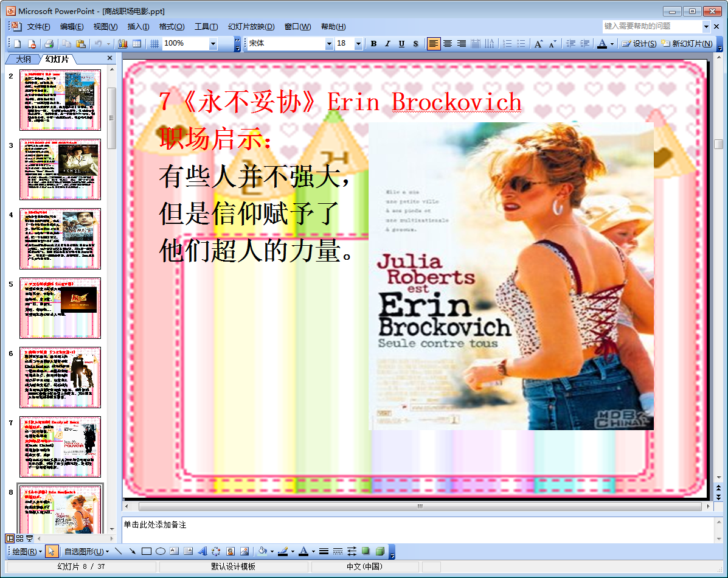Decrease font size with small A
This screenshot has width=728, height=578.
point(552,44)
